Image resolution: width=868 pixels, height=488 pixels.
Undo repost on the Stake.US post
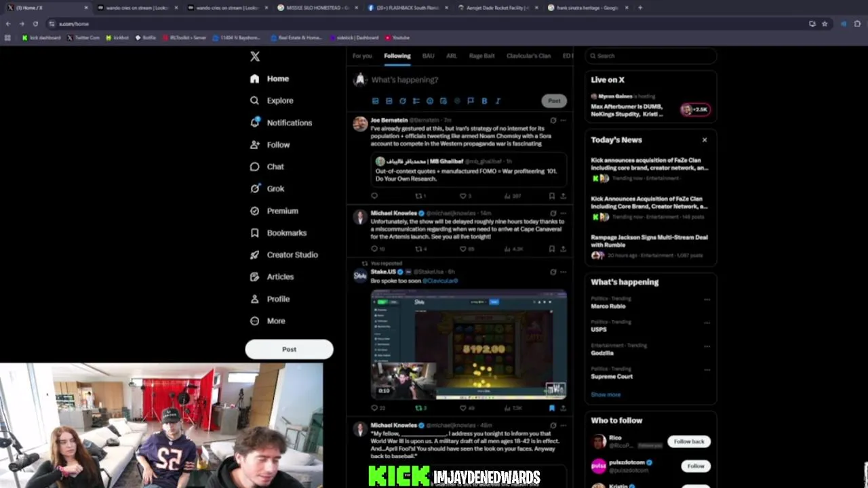click(x=420, y=408)
